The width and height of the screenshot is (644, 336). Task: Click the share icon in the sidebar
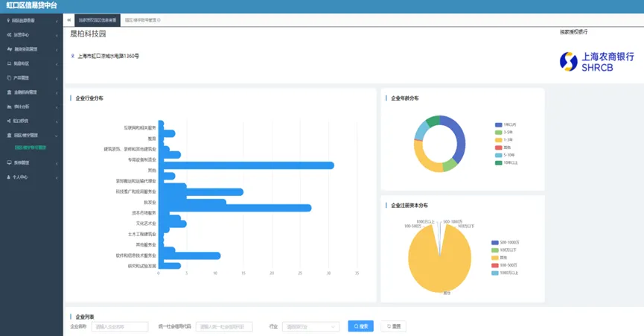coord(9,121)
